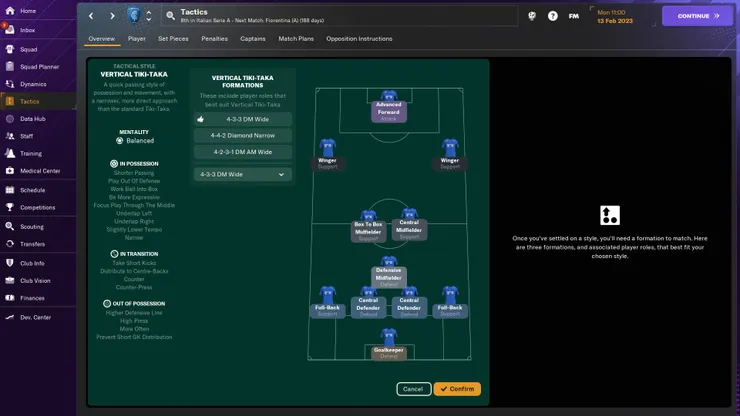Open the Dynamics icon in sidebar
The image size is (740, 416).
pos(10,84)
